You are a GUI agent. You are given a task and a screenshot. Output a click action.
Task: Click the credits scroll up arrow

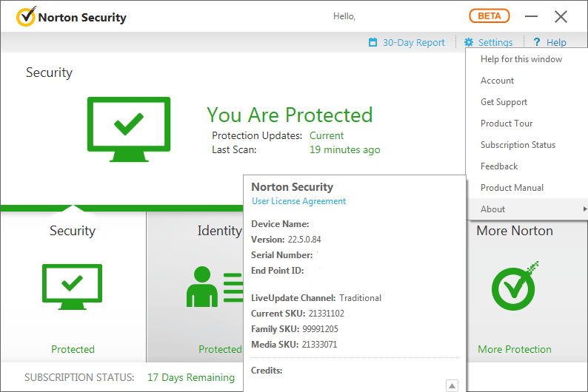pyautogui.click(x=452, y=385)
